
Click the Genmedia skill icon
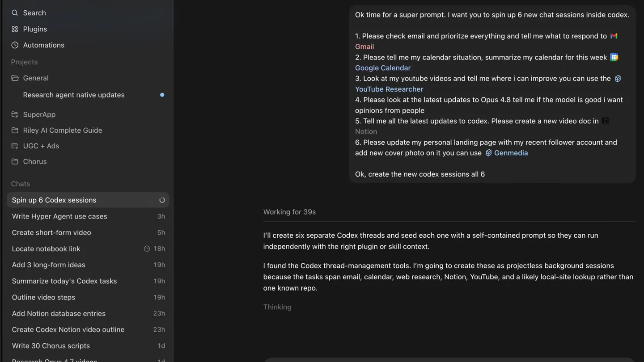coord(488,153)
